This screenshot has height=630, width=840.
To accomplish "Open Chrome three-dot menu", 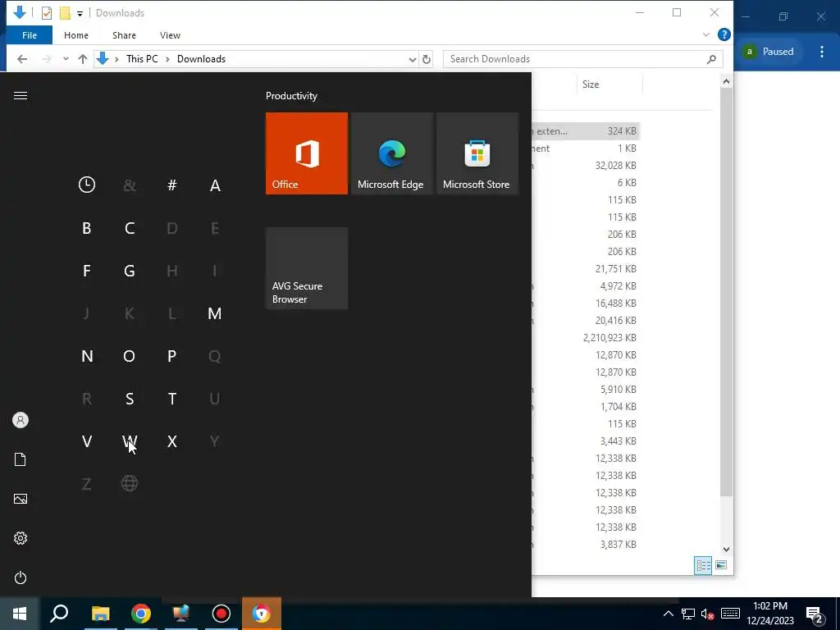I will [822, 52].
